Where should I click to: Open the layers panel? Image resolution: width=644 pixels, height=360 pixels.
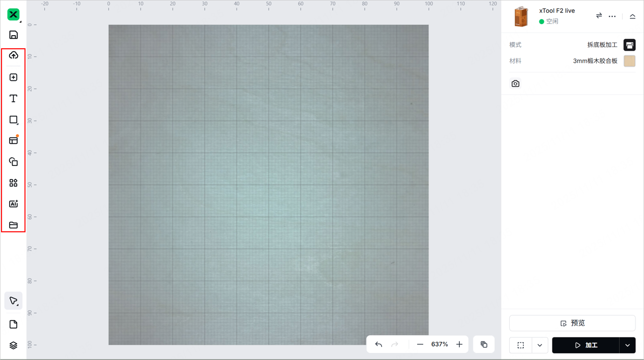coord(14,345)
